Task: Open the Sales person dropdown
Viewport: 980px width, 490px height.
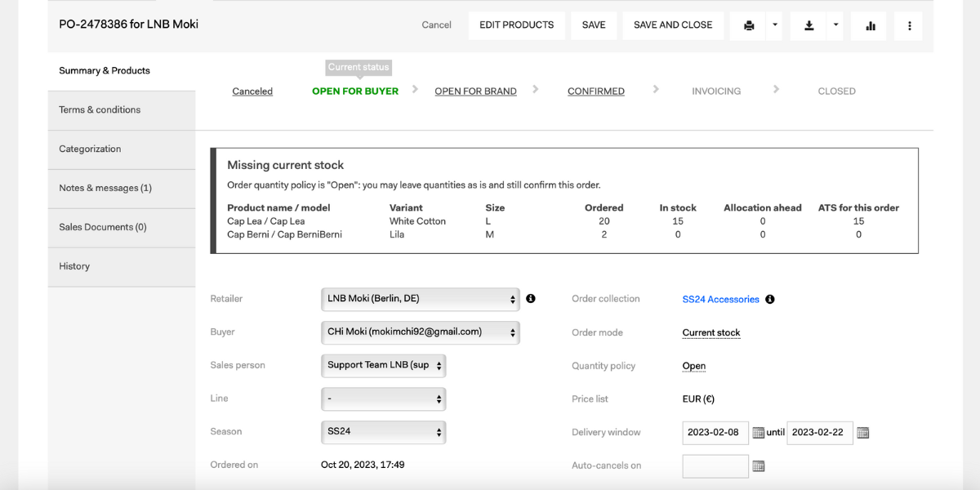Action: pos(384,366)
